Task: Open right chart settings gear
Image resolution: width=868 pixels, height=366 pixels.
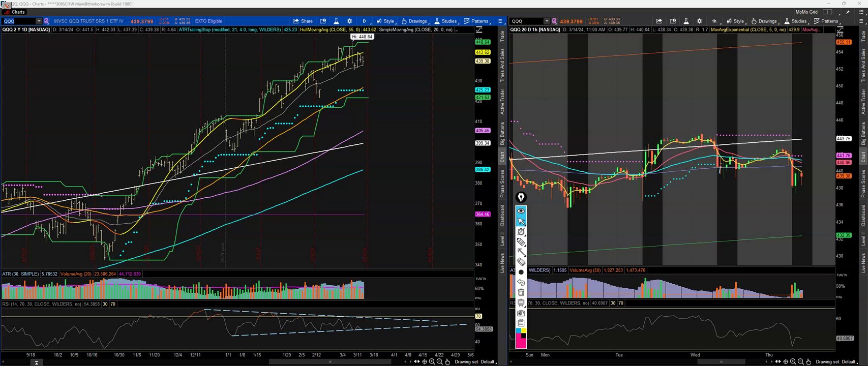Action: tap(699, 21)
